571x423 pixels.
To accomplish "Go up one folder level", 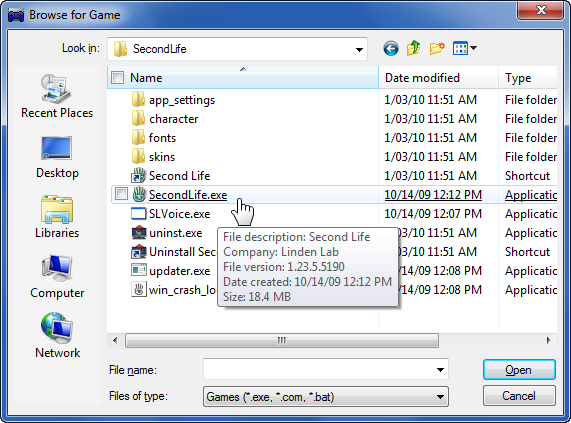I will coord(414,48).
